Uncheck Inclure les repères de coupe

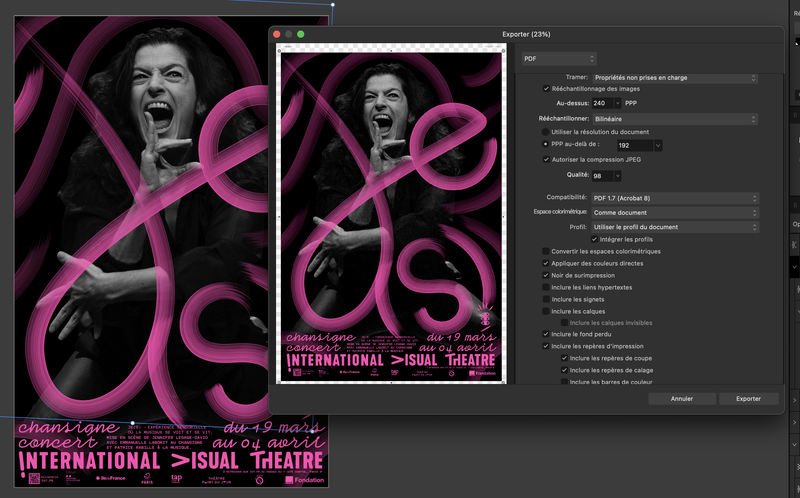(x=565, y=358)
